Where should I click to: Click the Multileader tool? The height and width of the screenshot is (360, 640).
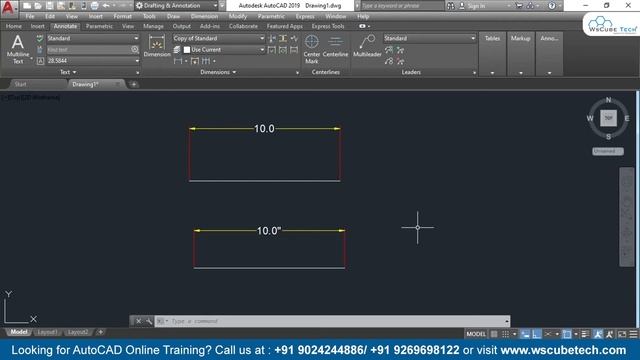367,46
